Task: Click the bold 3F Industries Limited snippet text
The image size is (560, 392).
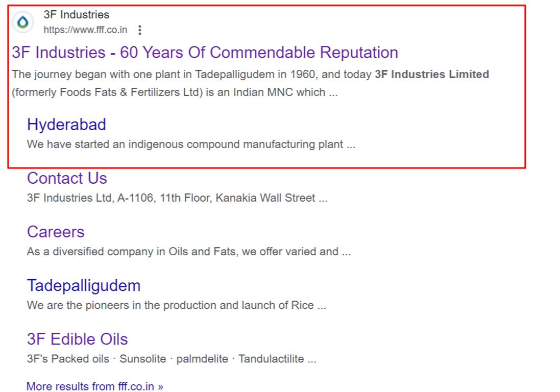Action: [x=432, y=74]
